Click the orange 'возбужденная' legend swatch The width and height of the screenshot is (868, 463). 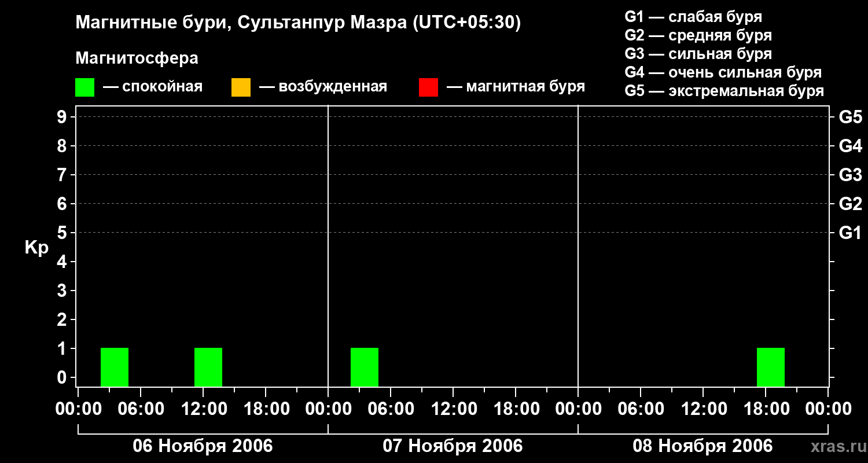click(241, 87)
